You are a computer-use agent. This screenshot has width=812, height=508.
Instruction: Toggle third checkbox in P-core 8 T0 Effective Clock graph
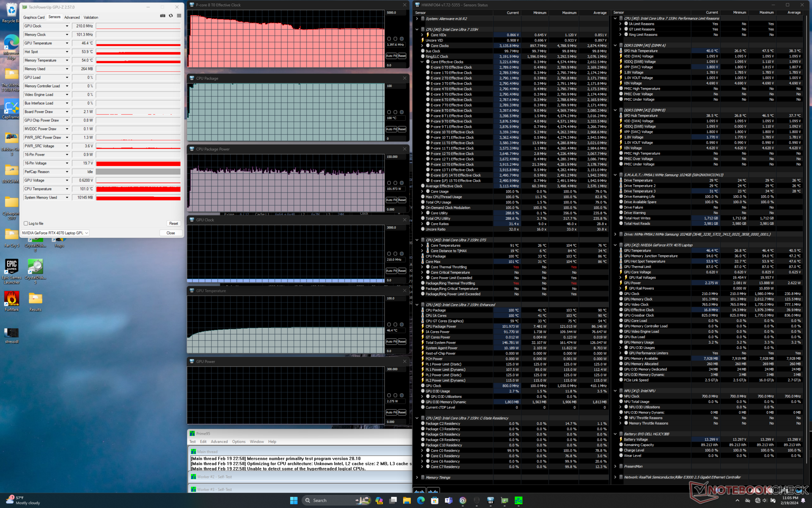tap(402, 39)
